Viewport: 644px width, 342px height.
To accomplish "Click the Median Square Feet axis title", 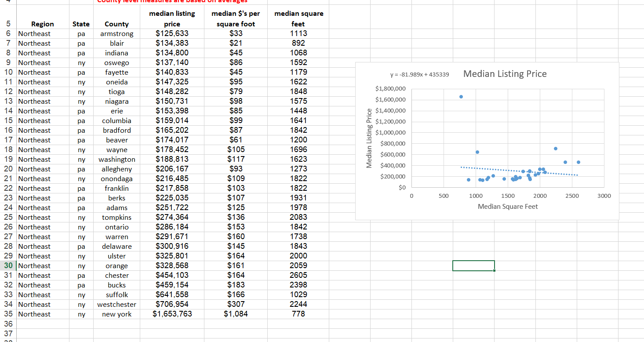I will click(508, 207).
